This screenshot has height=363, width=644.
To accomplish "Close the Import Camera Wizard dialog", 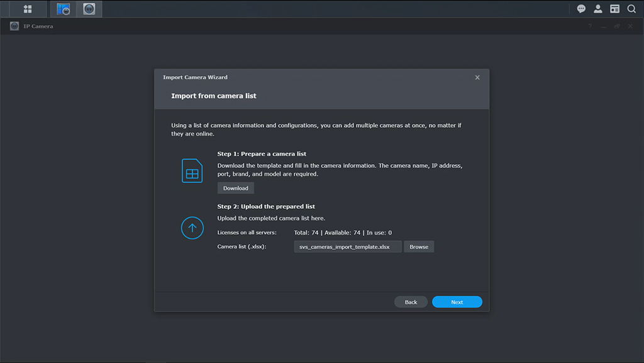I will [477, 77].
